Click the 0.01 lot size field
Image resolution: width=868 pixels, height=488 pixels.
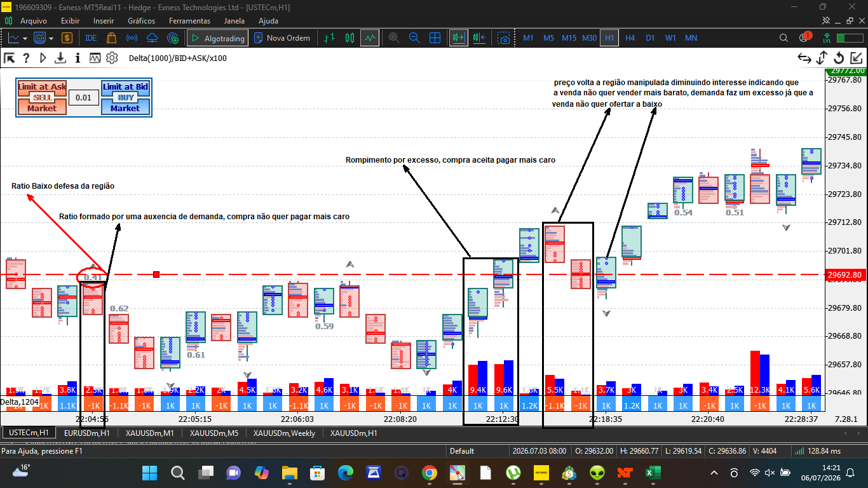pos(83,98)
